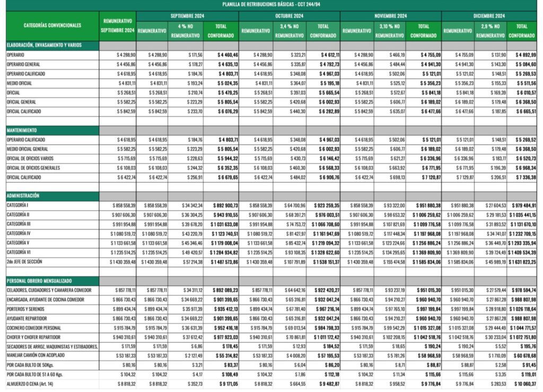Select the '3,10 % NO REMUNERATIVO' column header
This screenshot has height=392, width=543.
389,31
